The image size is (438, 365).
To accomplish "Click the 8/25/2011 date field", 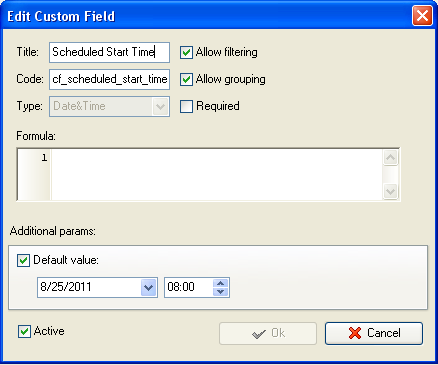I will click(x=89, y=287).
